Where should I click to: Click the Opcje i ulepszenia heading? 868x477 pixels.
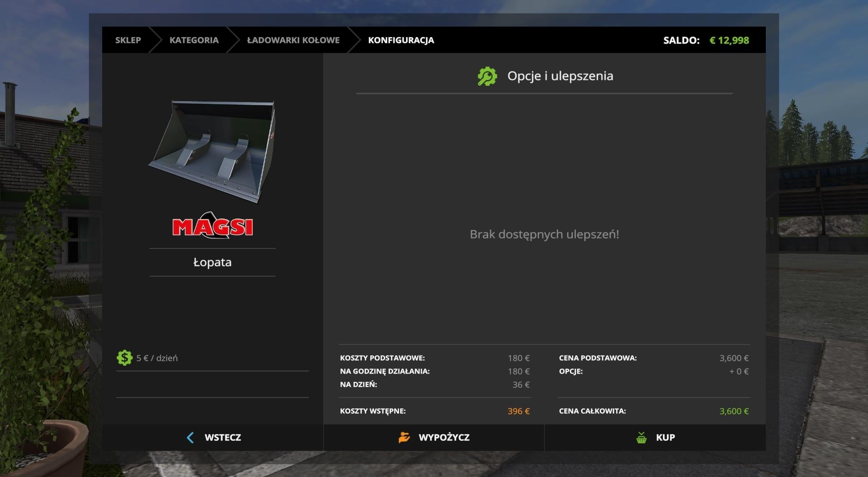560,76
